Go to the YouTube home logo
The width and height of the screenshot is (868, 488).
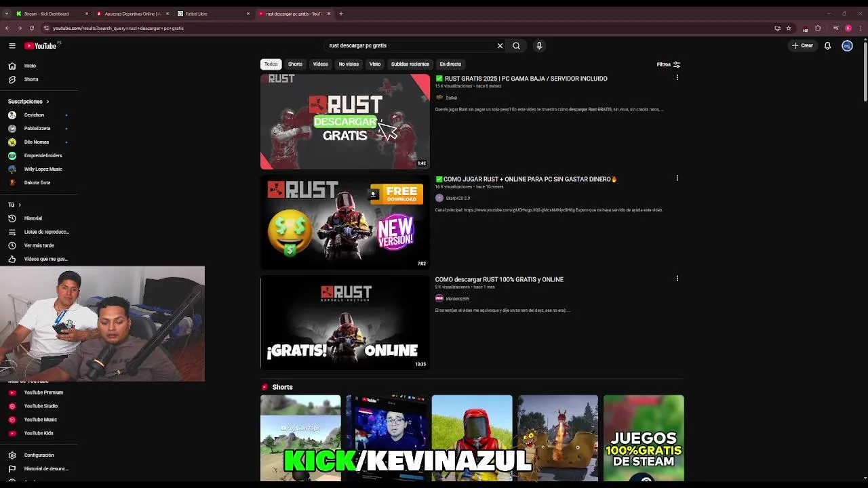(42, 45)
